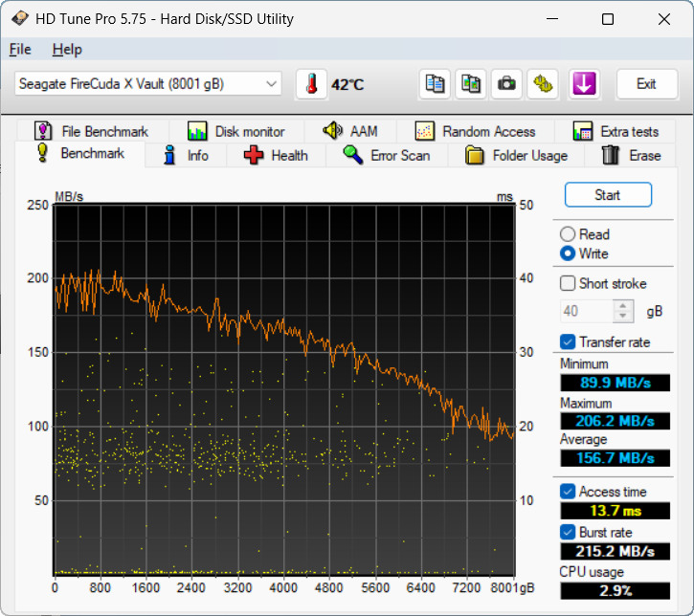Decrease short stroke value with down arrow

623,317
